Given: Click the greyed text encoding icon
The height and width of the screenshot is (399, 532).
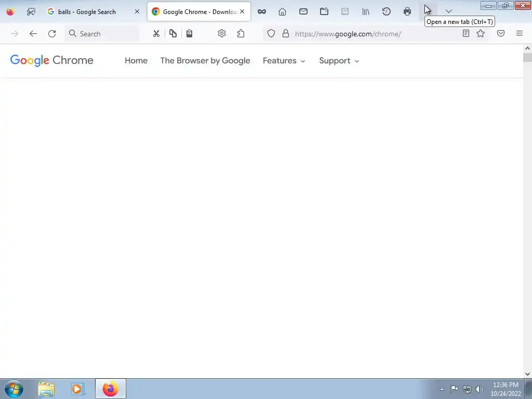Looking at the screenshot, I should (345, 11).
